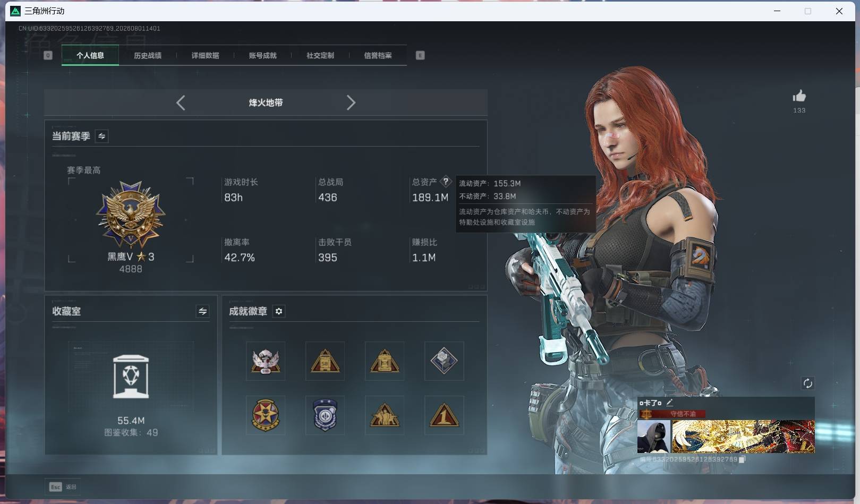
Task: Click the 守信不渝 reputation title
Action: (x=683, y=414)
